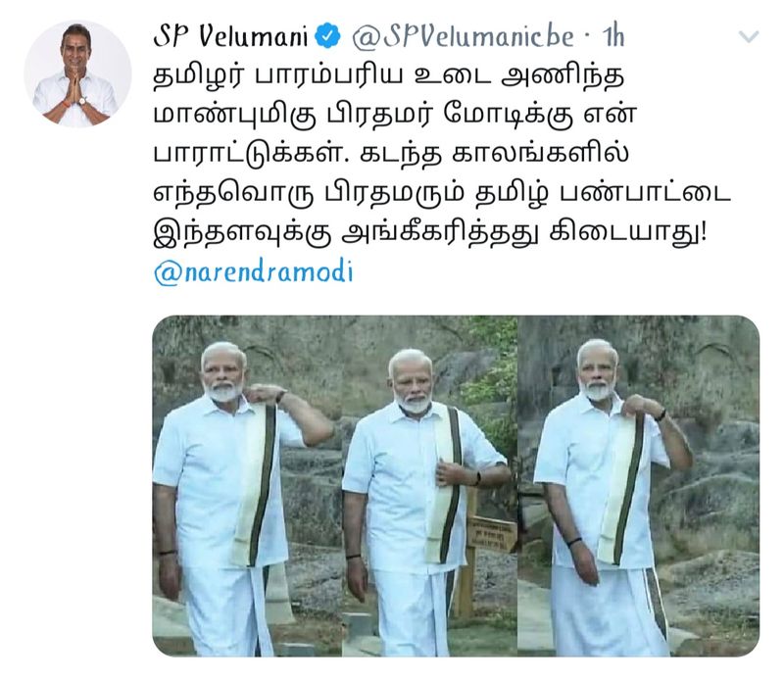View the middle photo panel with the wooden signboard
The height and width of the screenshot is (681, 784).
click(430, 485)
